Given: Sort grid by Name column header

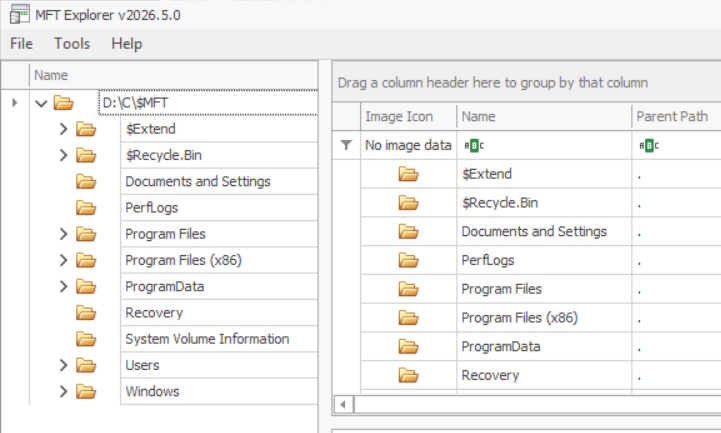Looking at the screenshot, I should point(544,117).
